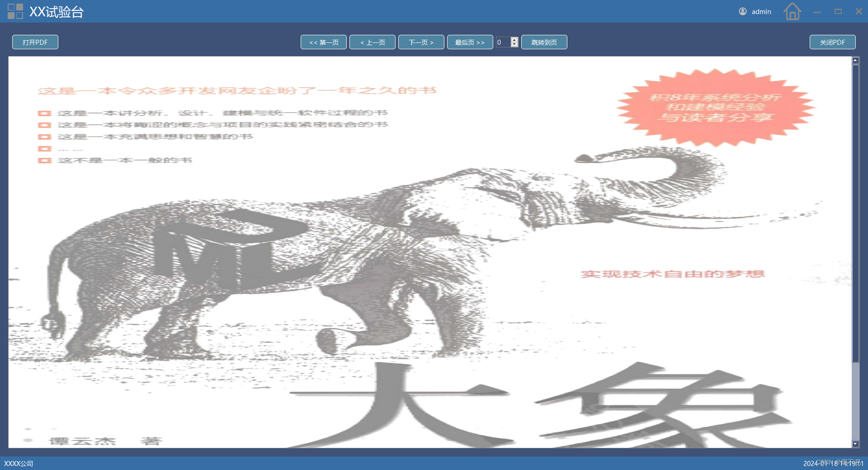Click the admin username text
868x470 pixels.
pyautogui.click(x=761, y=12)
